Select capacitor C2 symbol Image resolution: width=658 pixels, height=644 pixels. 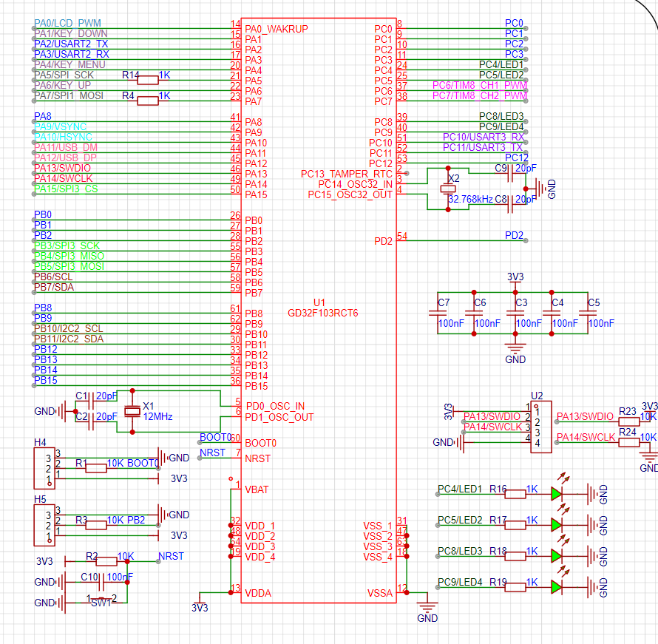(91, 421)
